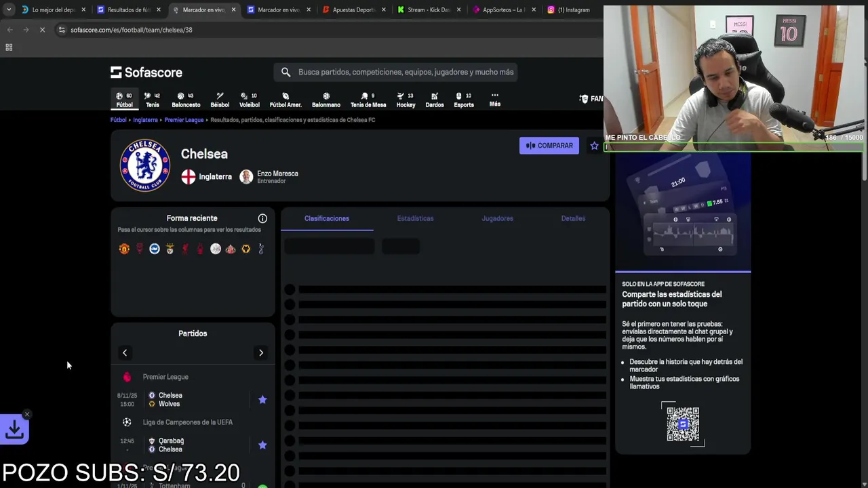This screenshot has width=868, height=488.
Task: Show previous matches with left arrow
Action: [x=125, y=352]
